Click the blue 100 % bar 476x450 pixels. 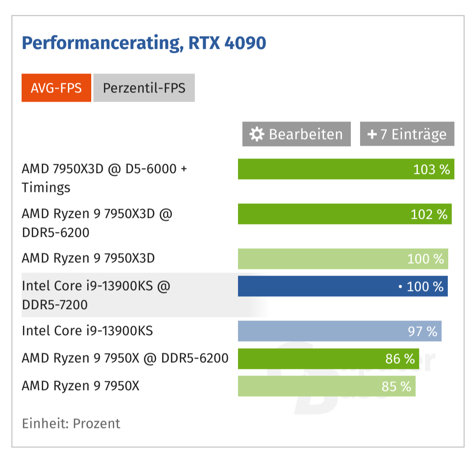tap(344, 286)
